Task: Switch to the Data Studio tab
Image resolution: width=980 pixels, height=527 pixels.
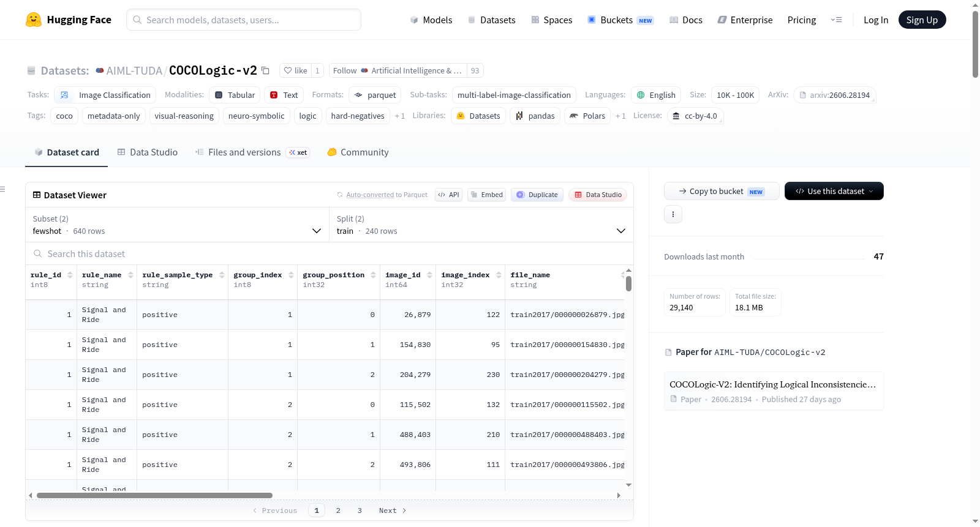Action: (x=147, y=152)
